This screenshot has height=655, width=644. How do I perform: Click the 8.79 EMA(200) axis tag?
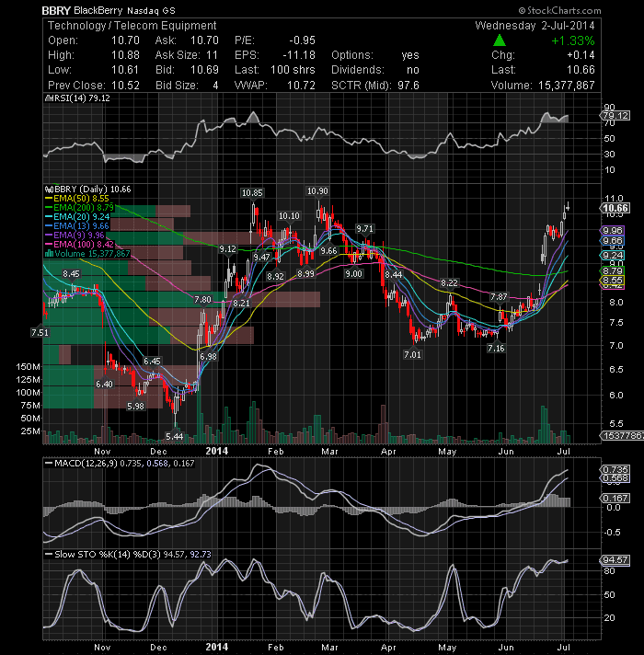(612, 271)
